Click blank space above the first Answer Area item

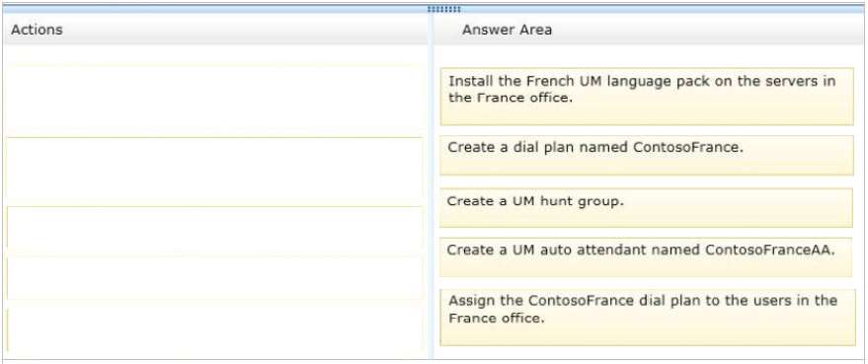click(648, 56)
